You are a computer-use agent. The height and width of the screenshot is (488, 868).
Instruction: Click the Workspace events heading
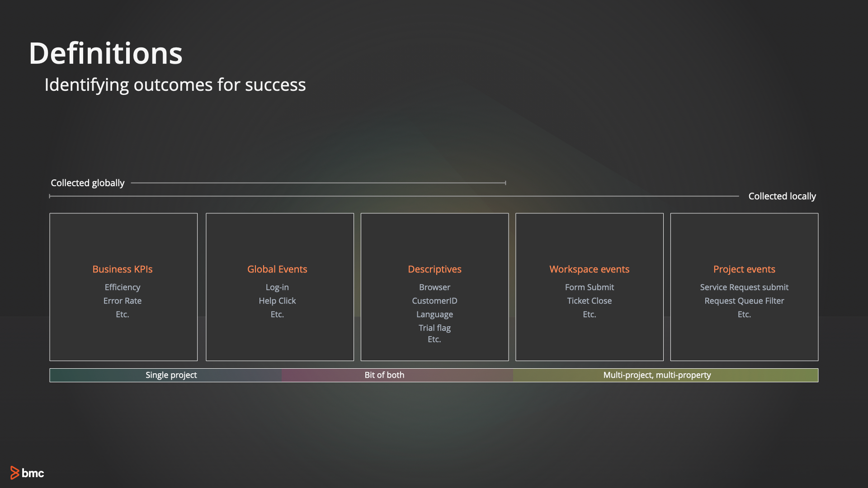coord(589,269)
